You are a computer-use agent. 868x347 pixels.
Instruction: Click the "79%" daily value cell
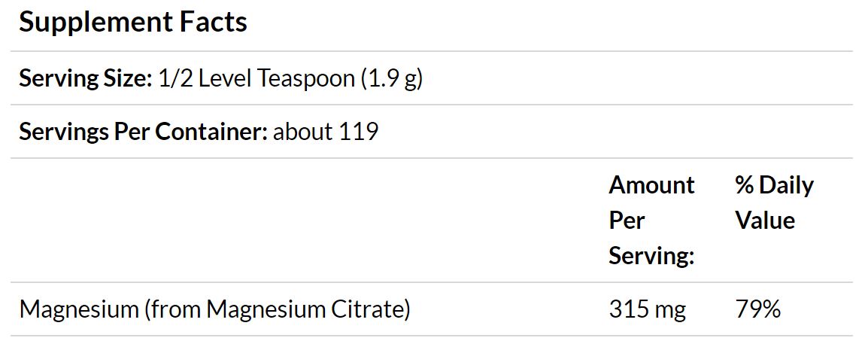point(758,309)
